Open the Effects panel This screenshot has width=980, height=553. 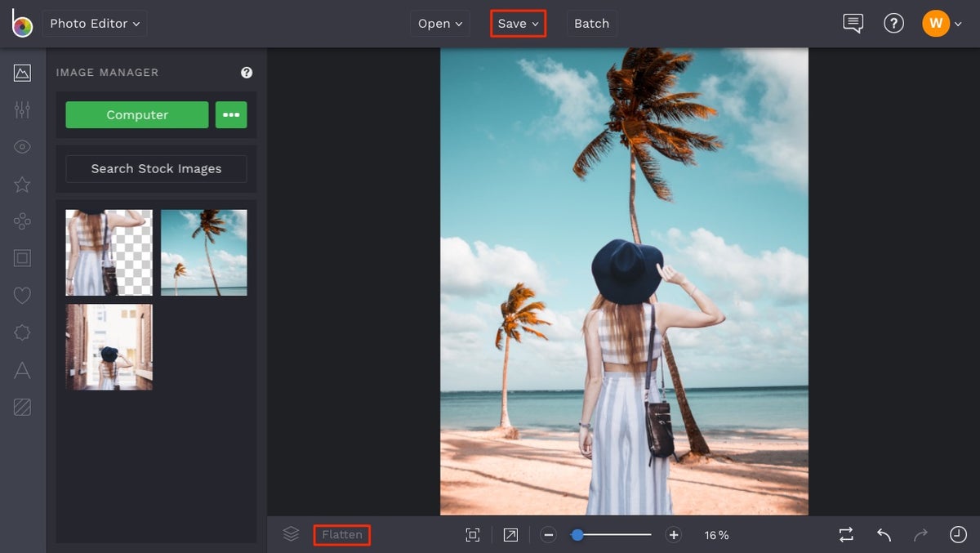click(x=22, y=184)
